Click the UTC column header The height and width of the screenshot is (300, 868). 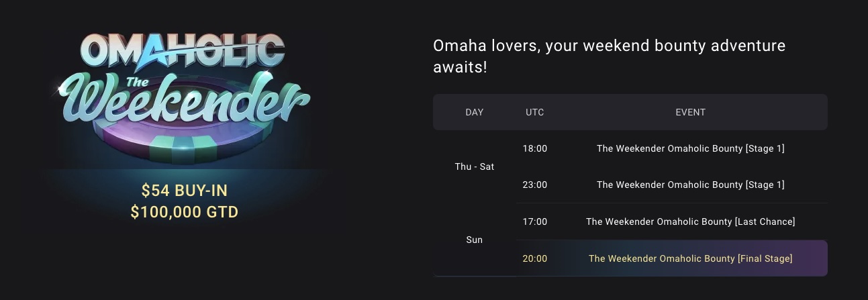point(535,112)
